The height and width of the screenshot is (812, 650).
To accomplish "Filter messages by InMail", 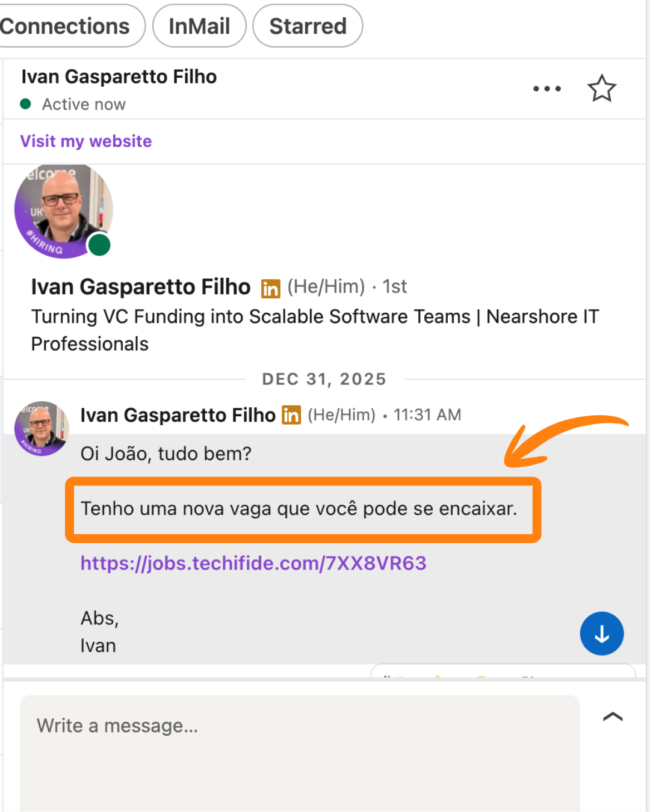I will [x=199, y=26].
